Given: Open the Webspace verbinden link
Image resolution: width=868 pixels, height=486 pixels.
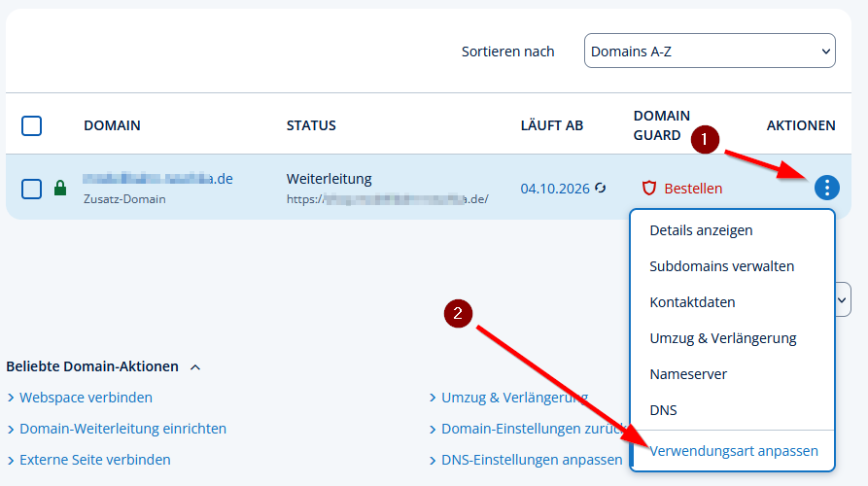Looking at the screenshot, I should point(86,398).
